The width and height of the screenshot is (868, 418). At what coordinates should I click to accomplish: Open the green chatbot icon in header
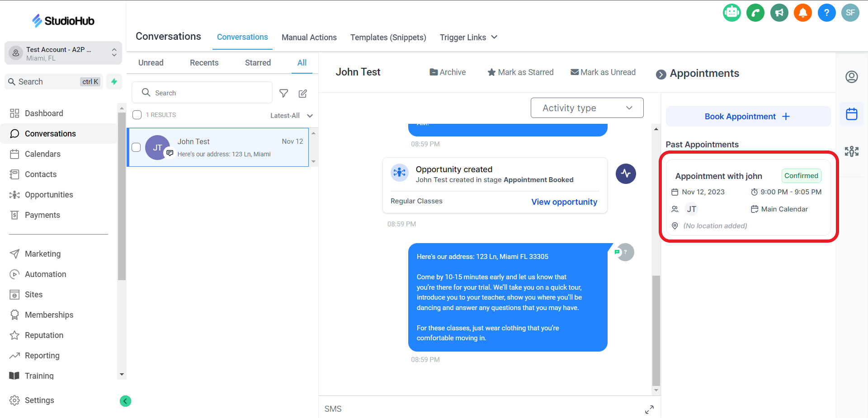pyautogui.click(x=731, y=13)
